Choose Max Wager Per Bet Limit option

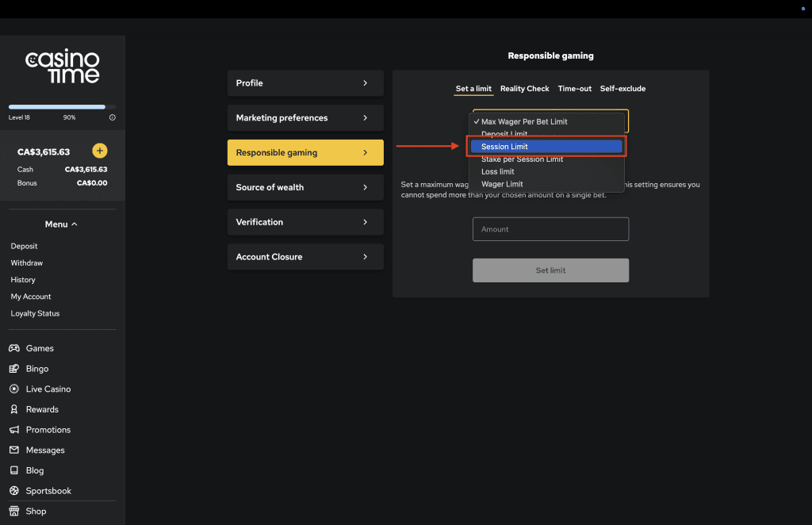tap(546, 121)
